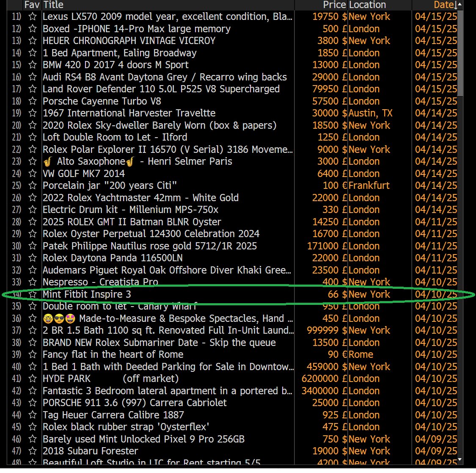Click the scrollbar up arrow

coord(460,4)
